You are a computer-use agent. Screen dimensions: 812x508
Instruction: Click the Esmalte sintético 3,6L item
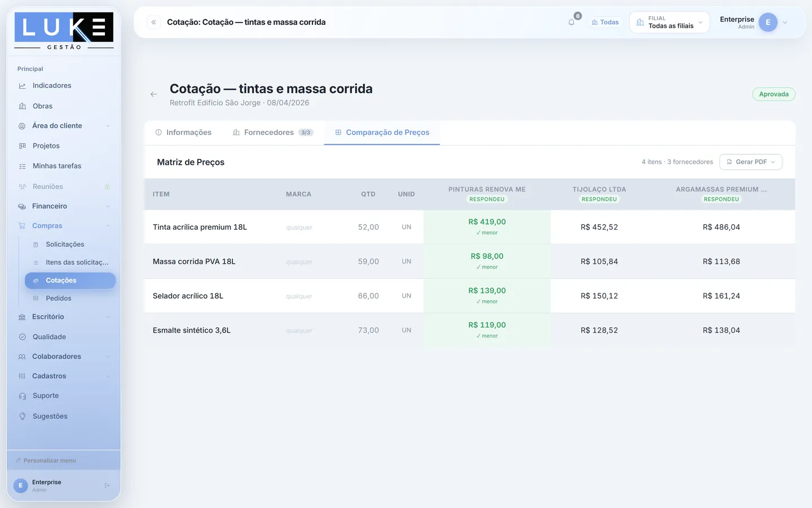pyautogui.click(x=192, y=330)
